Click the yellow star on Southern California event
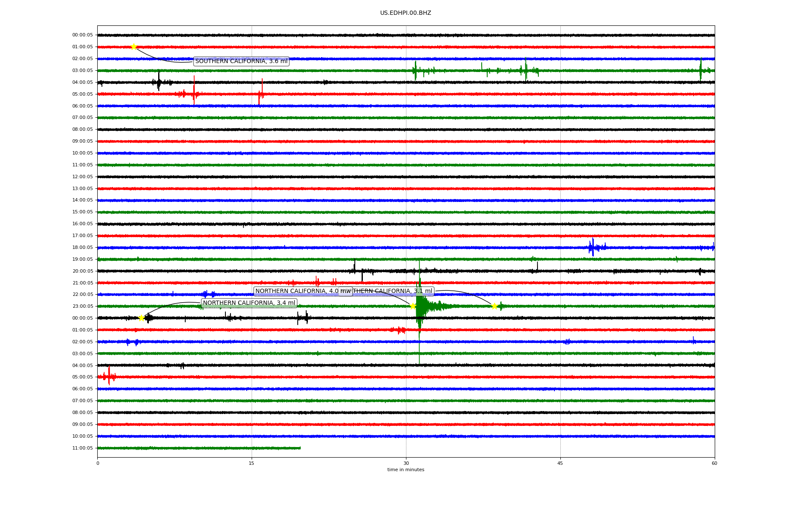 tap(134, 47)
